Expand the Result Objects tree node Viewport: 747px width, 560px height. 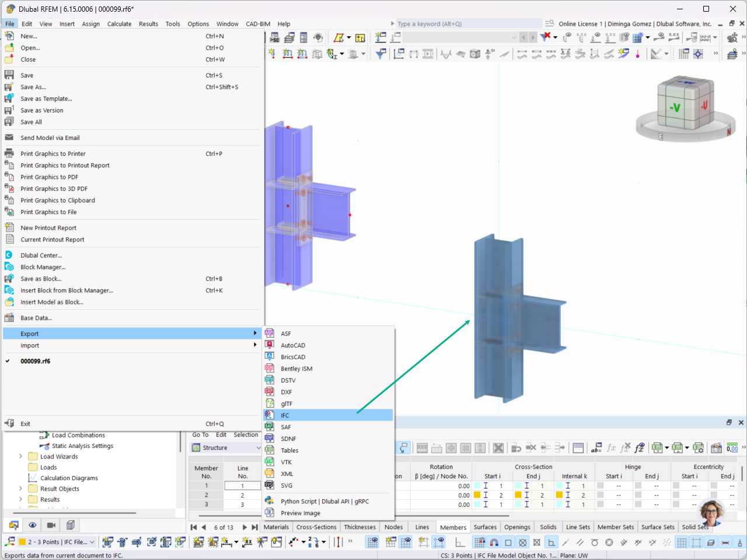point(20,488)
